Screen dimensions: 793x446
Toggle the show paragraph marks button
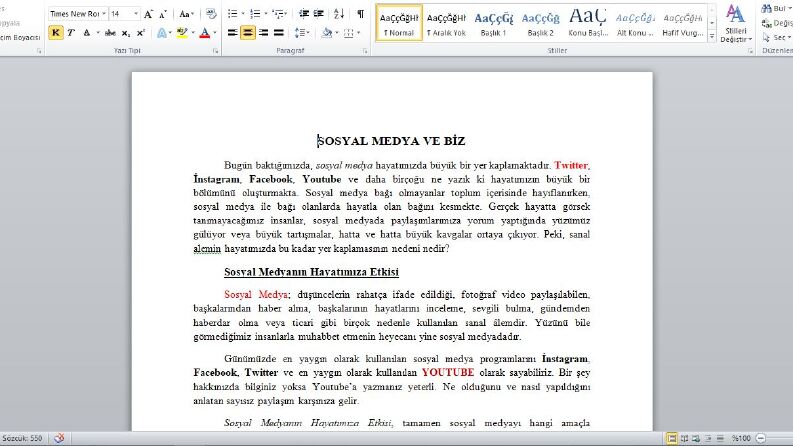point(361,14)
